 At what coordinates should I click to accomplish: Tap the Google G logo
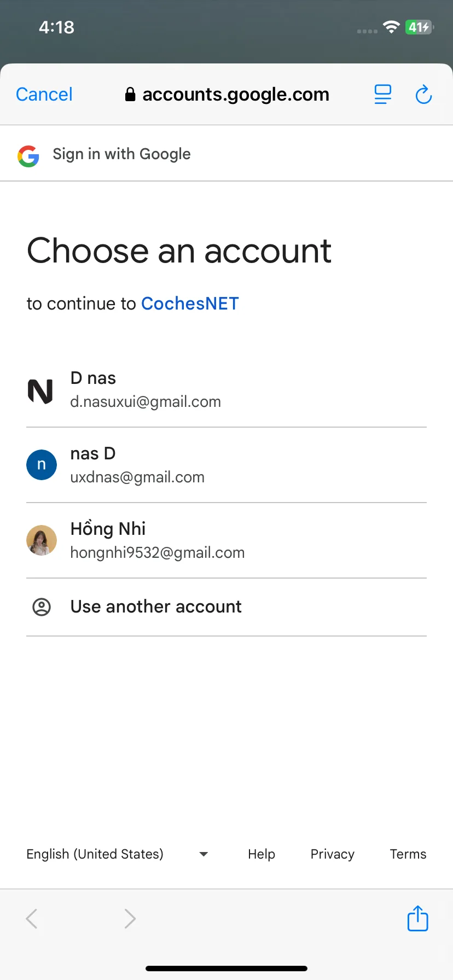(x=28, y=156)
